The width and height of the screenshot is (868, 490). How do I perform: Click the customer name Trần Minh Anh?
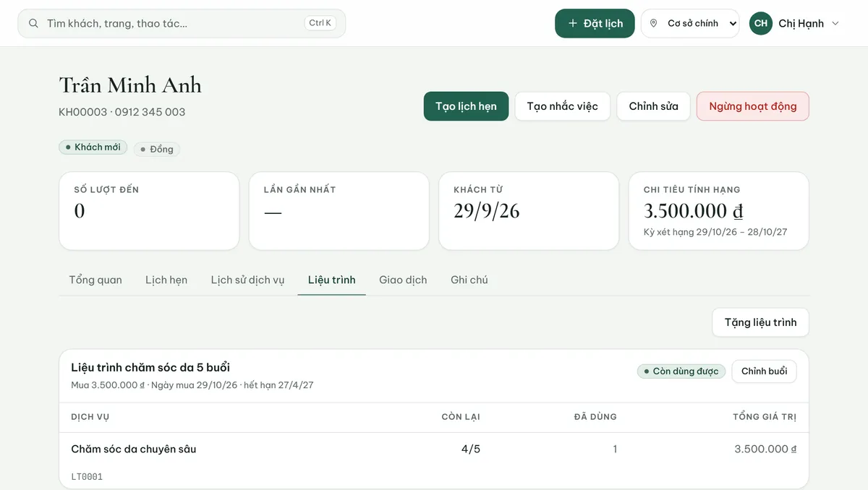[130, 85]
